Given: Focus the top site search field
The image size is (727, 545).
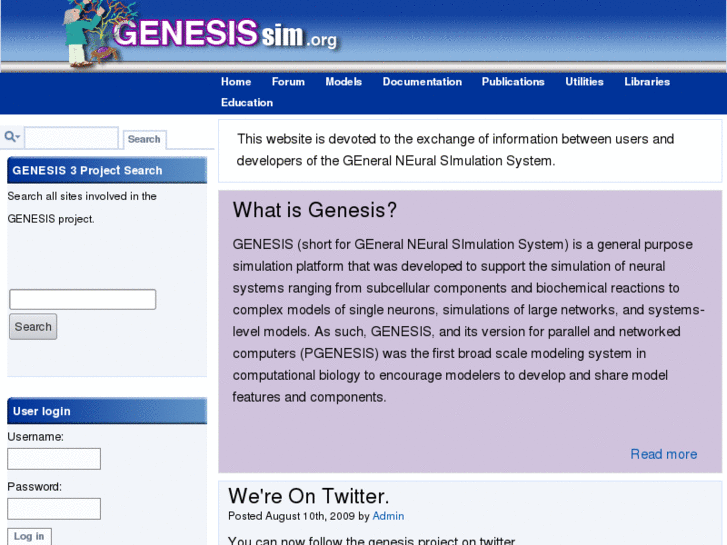Looking at the screenshot, I should [x=71, y=138].
